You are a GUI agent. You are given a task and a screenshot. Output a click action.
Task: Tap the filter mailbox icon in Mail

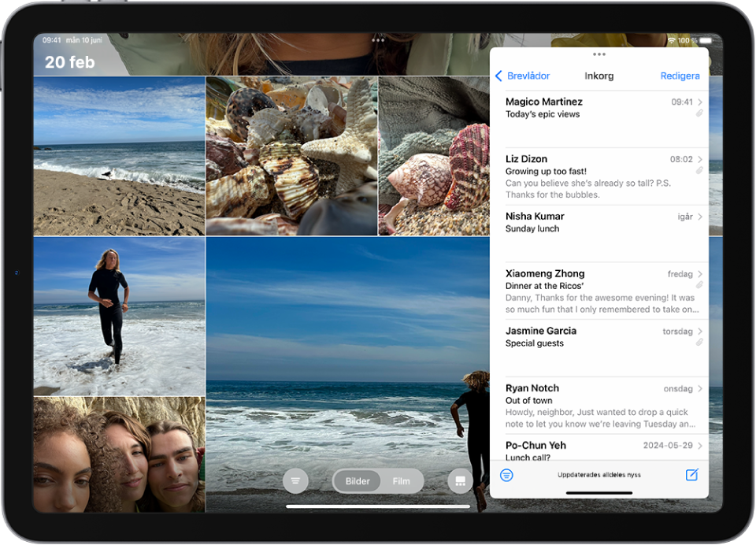[x=506, y=475]
